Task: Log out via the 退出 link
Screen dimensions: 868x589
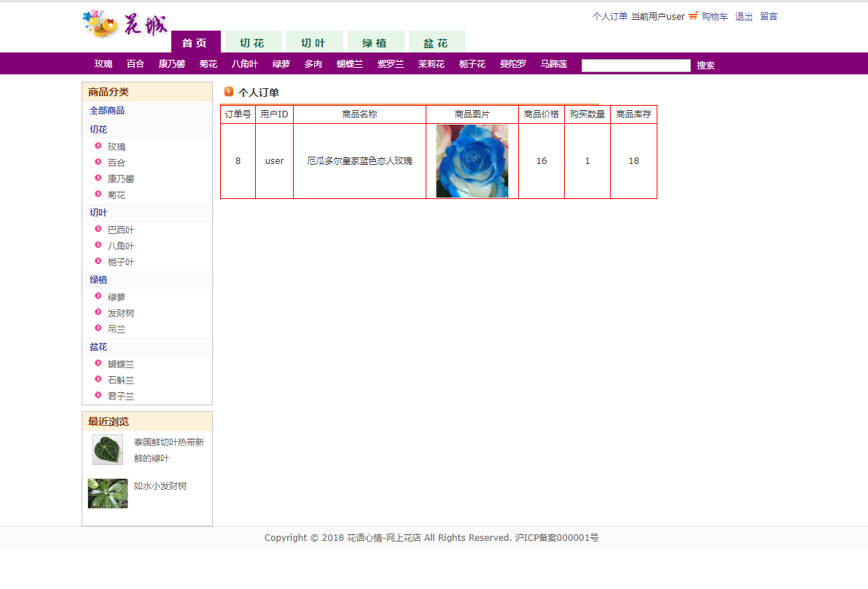Action: coord(743,16)
